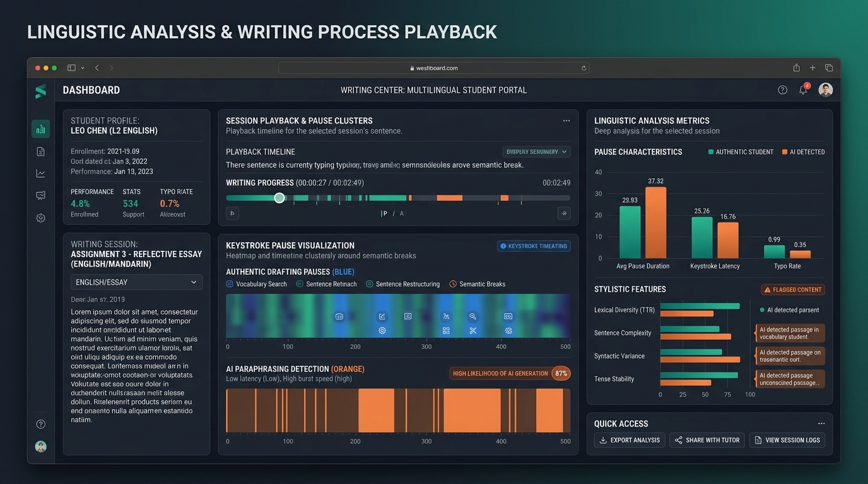The image size is (868, 484).
Task: Reload the page from the address bar
Action: click(x=584, y=68)
